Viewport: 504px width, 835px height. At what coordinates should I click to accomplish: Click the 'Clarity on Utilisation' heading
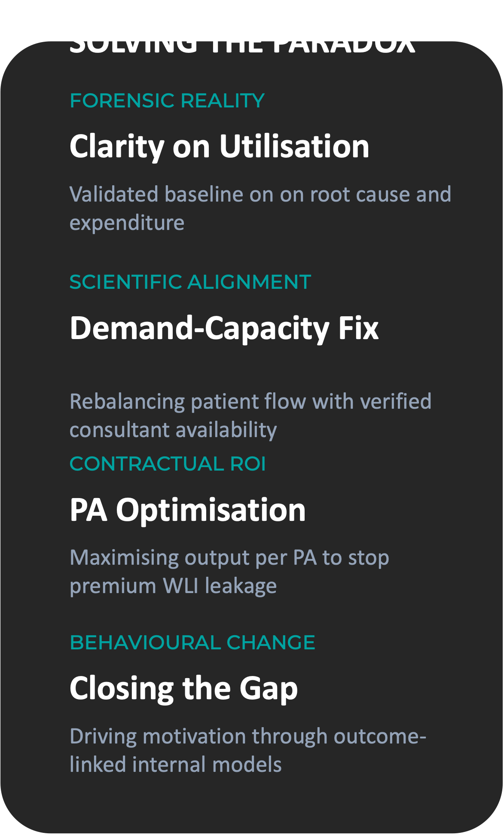[219, 147]
